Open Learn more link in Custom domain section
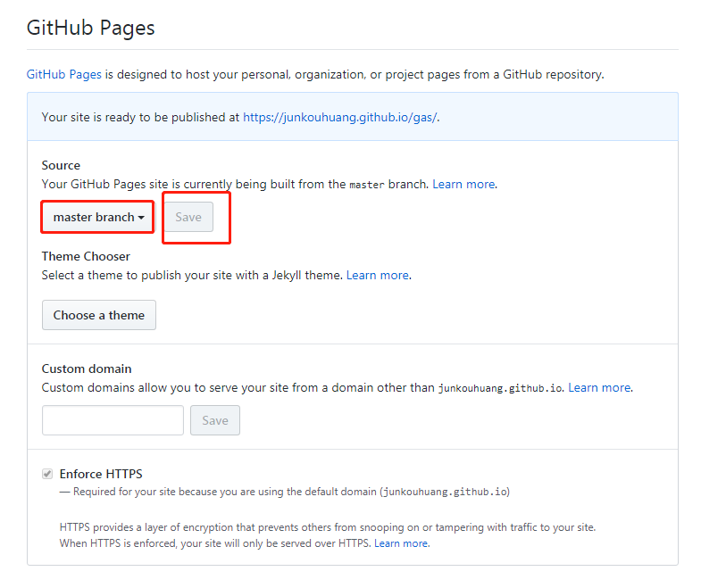 click(599, 387)
